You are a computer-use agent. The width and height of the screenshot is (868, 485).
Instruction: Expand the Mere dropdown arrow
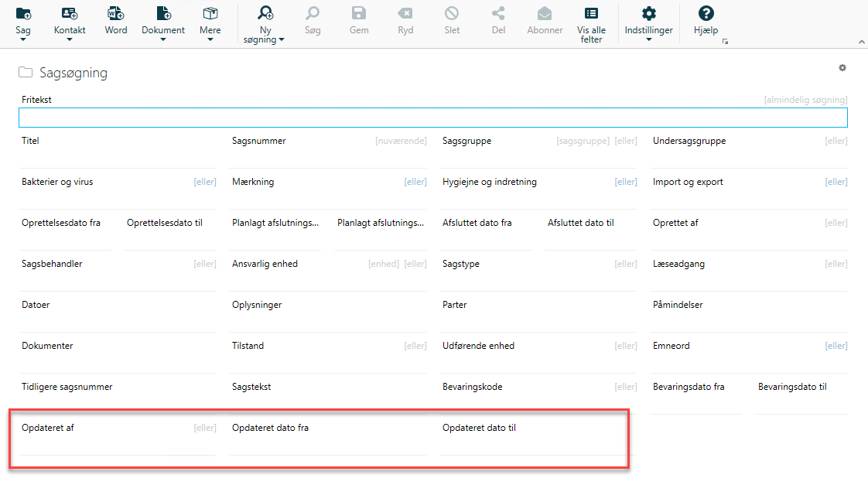(210, 39)
